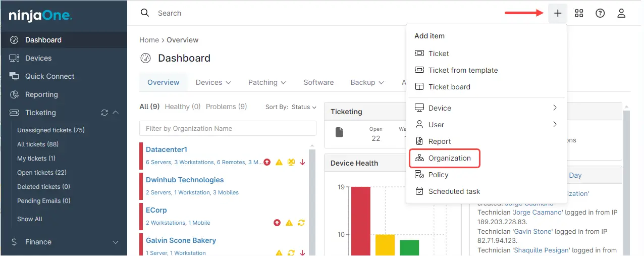Screen dimensions: 644x256
Task: Click the sync icon on Galvin Scone Bakery row
Action: click(291, 253)
